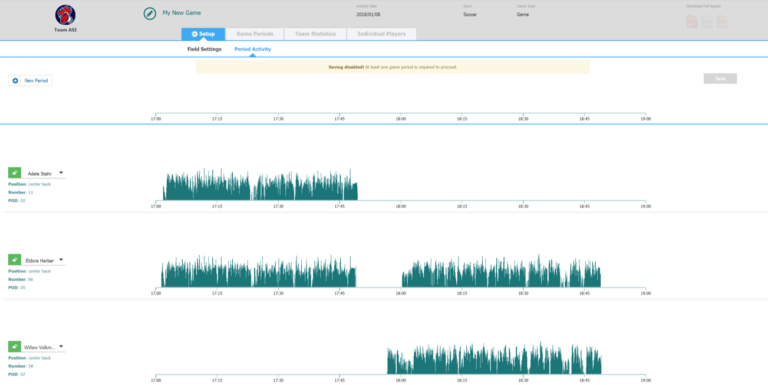Click the 19:00 mark on top timeline
Viewport: 768px width, 385px height.
point(646,119)
